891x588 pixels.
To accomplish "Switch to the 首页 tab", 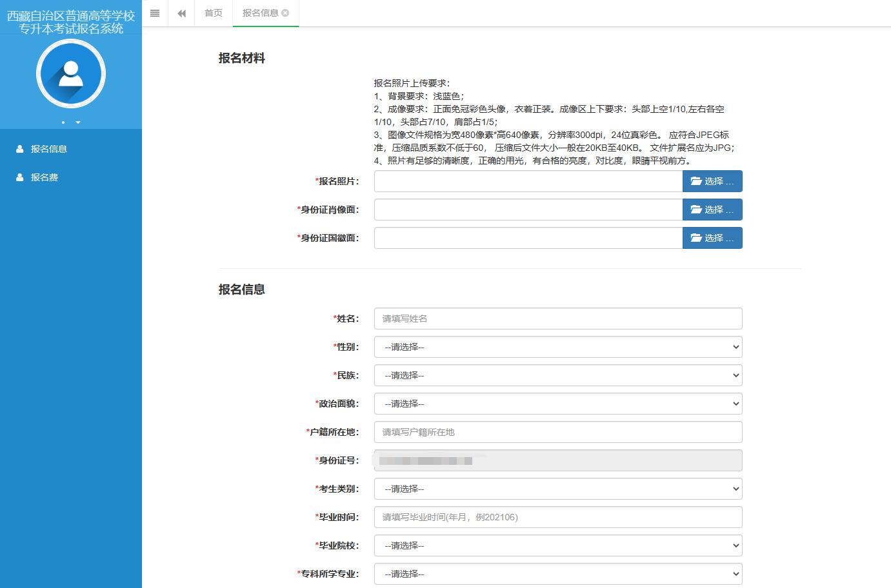I will [214, 13].
